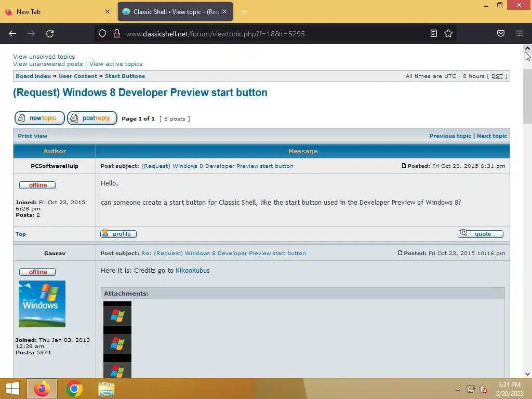532x399 pixels.
Task: Jump to Top link under first post
Action: tap(21, 234)
